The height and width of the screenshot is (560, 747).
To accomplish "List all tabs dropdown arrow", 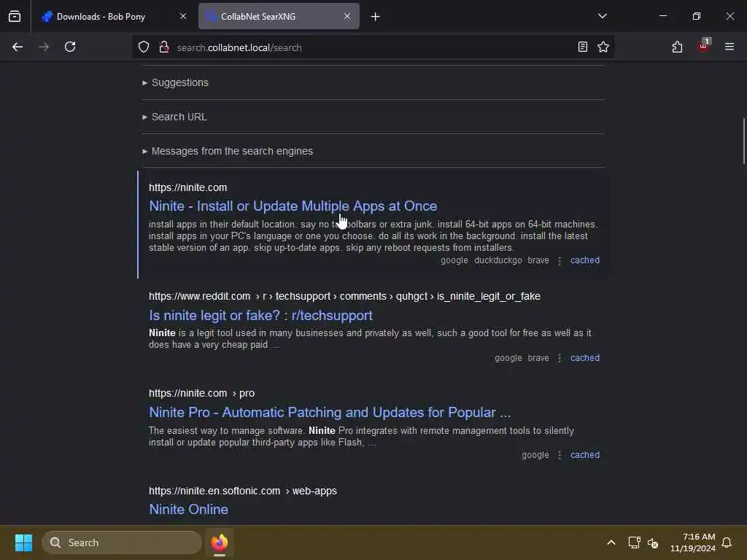I will [x=602, y=16].
